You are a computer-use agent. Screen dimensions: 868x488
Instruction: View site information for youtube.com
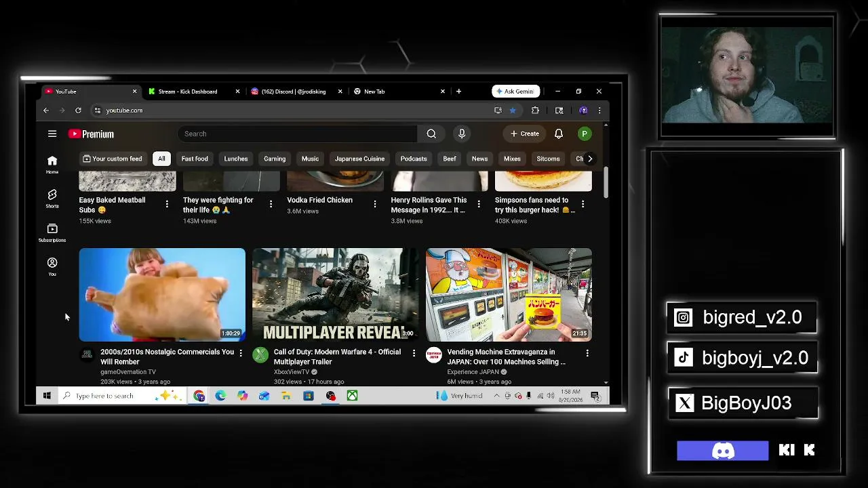[x=98, y=110]
